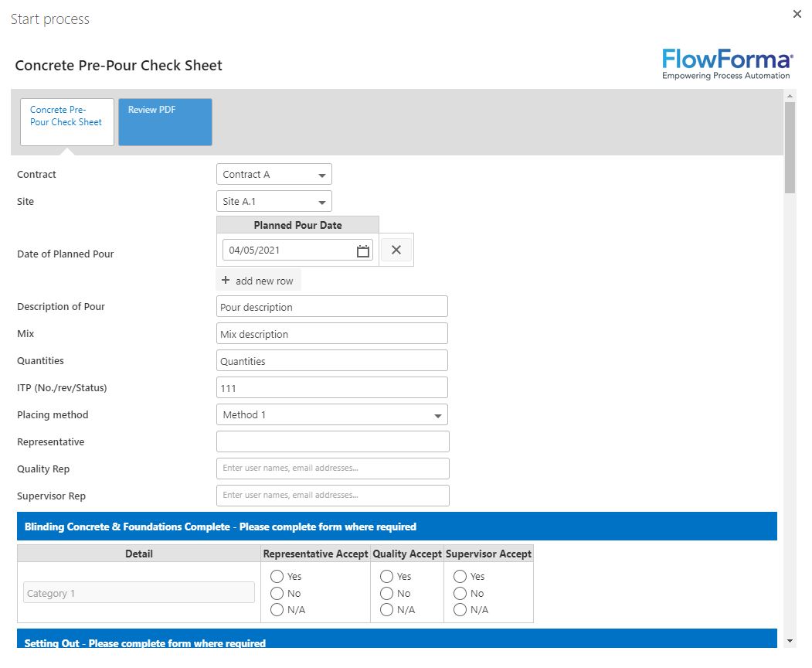The width and height of the screenshot is (812, 668).
Task: Click the Quantities input field
Action: point(332,360)
